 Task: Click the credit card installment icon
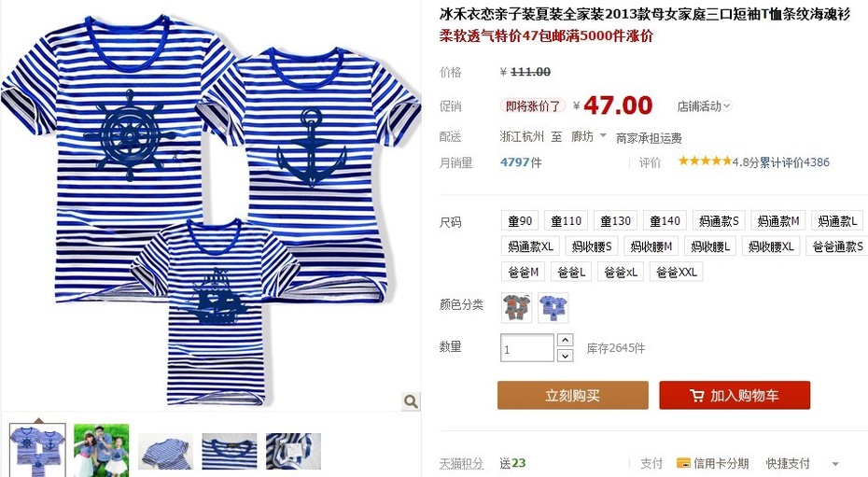coord(683,463)
